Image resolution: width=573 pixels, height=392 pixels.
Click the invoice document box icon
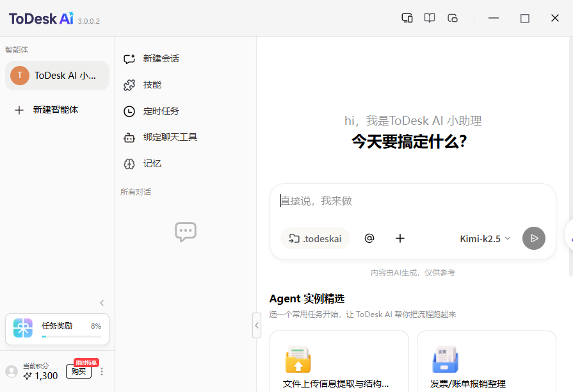click(446, 359)
